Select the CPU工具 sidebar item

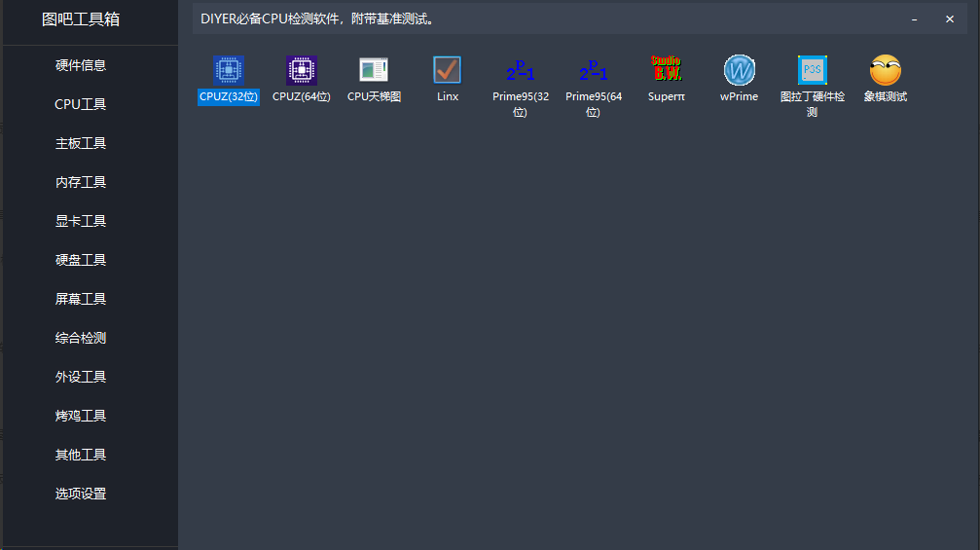pyautogui.click(x=81, y=104)
